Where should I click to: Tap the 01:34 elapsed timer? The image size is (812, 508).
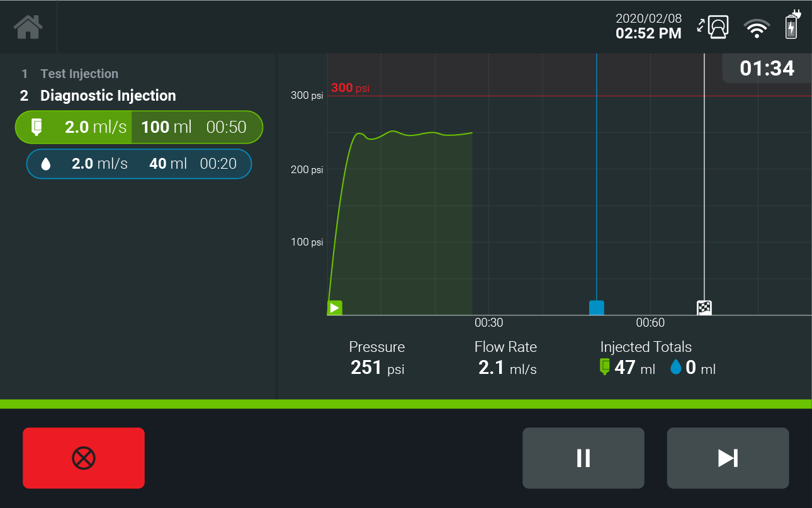click(767, 68)
